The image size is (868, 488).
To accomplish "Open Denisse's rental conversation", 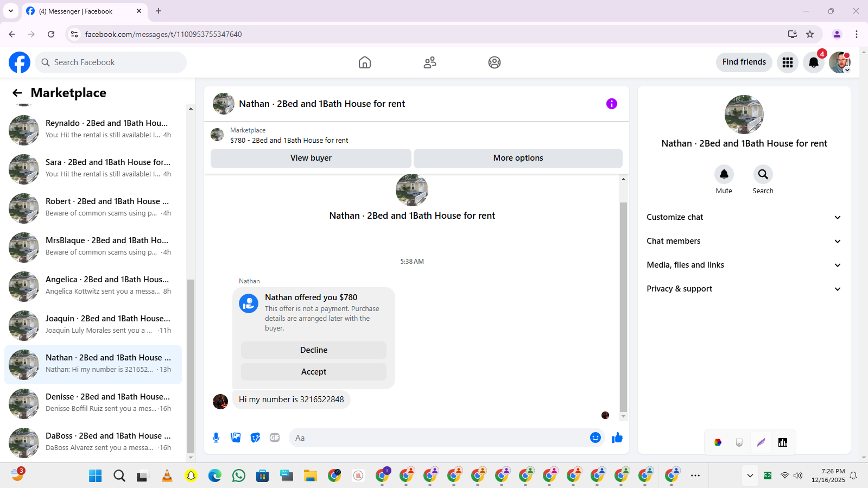I will click(93, 404).
